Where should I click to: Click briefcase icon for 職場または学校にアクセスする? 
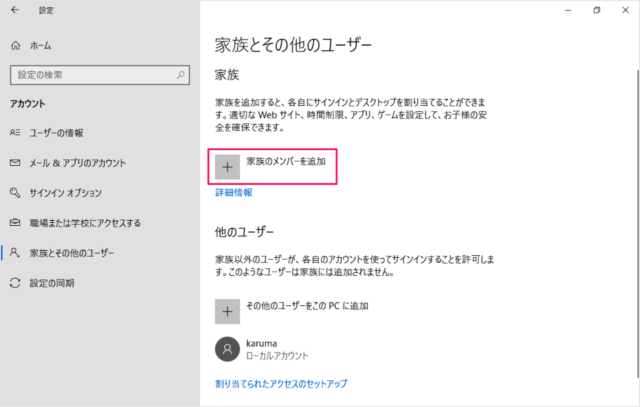pyautogui.click(x=15, y=222)
